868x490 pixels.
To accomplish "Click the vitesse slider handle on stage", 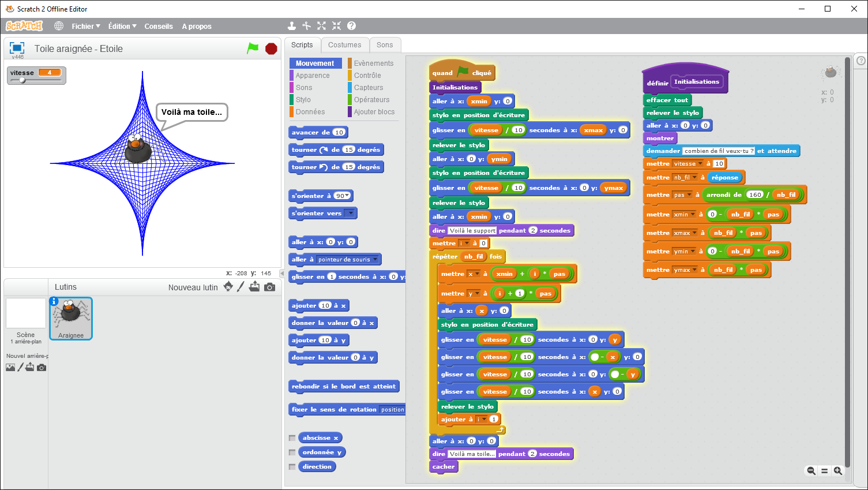I will 22,80.
